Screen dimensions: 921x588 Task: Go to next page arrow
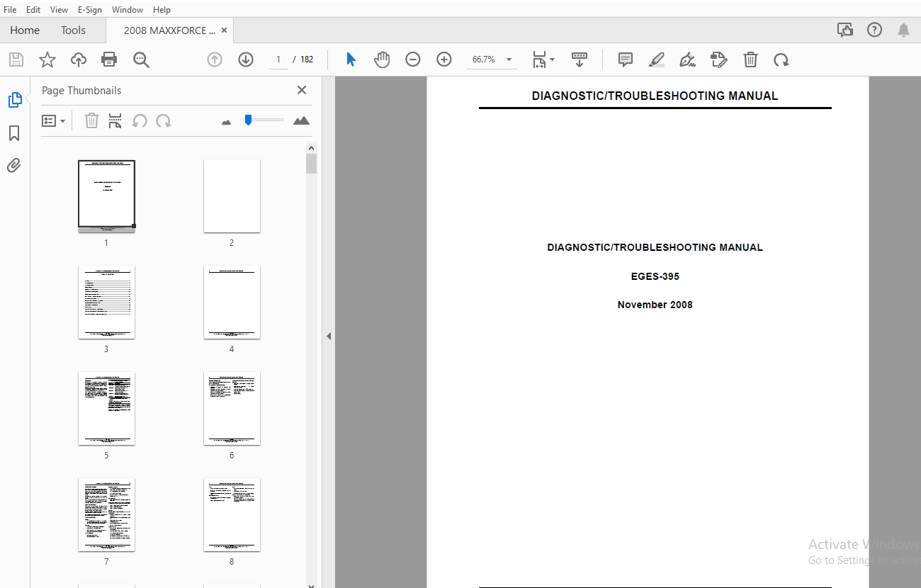tap(246, 60)
